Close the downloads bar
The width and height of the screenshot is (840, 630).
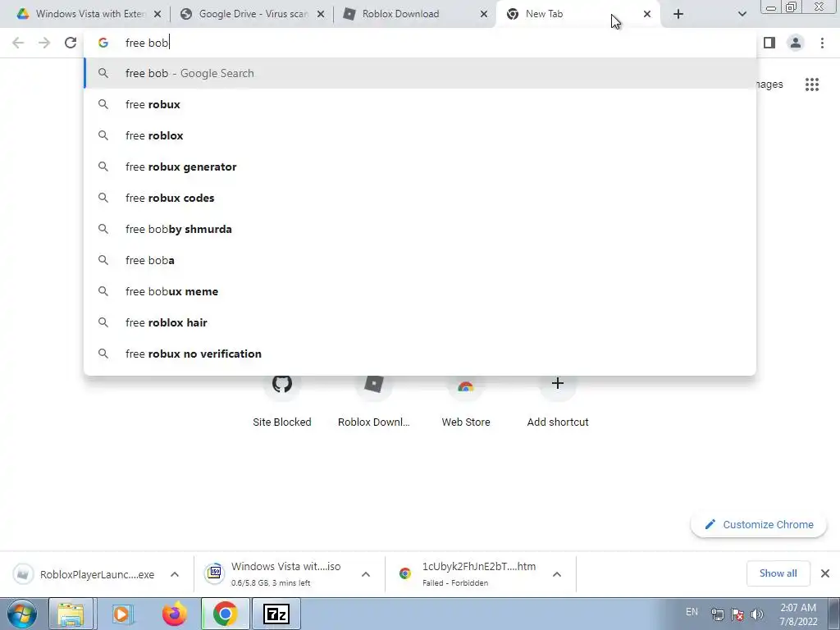point(825,573)
